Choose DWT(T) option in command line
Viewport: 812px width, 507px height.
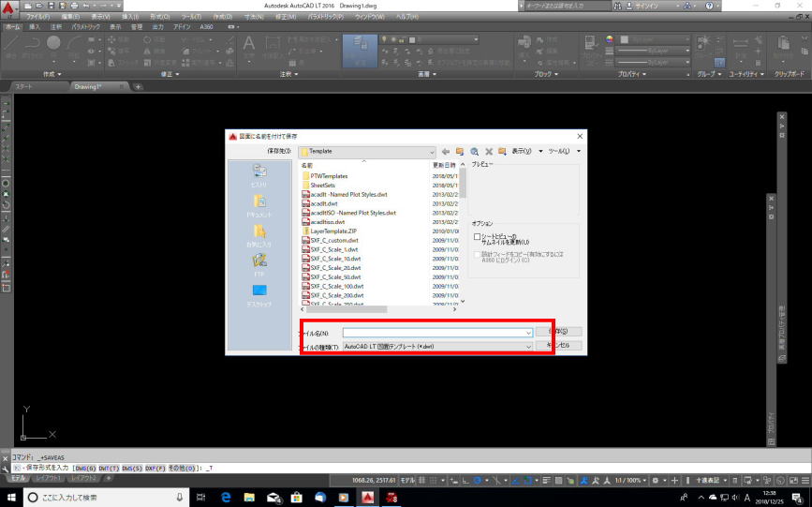point(109,469)
